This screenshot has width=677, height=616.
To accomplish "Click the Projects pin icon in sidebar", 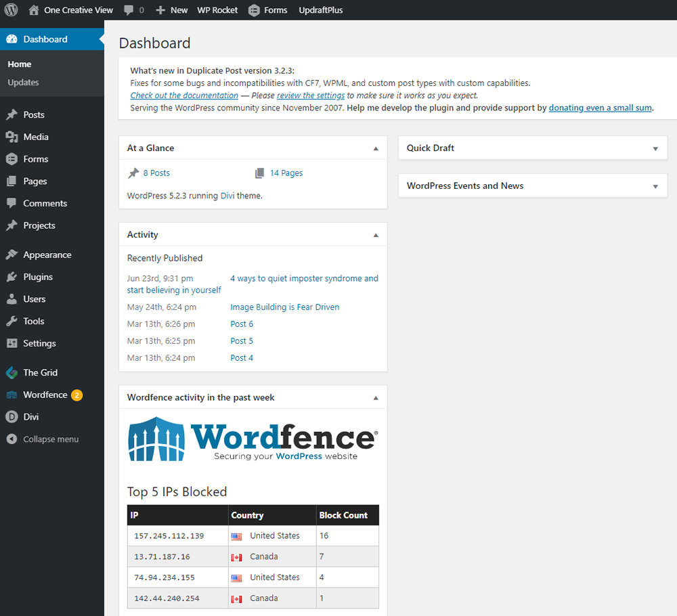I will click(12, 225).
